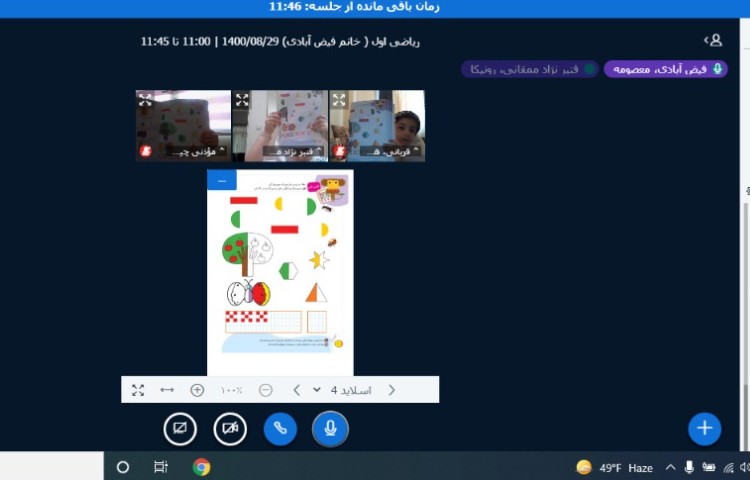Toggle webcam sharing button
This screenshot has height=480, width=750.
230,428
